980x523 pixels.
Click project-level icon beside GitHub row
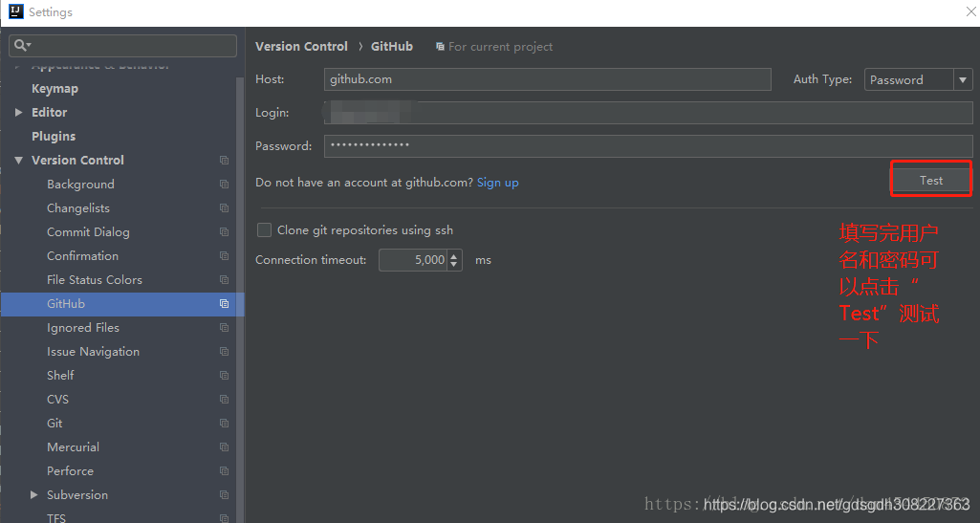[224, 304]
